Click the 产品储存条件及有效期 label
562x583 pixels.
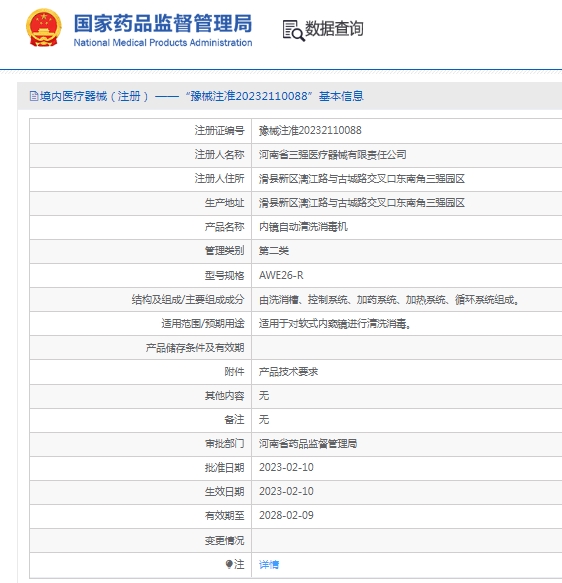tap(195, 348)
